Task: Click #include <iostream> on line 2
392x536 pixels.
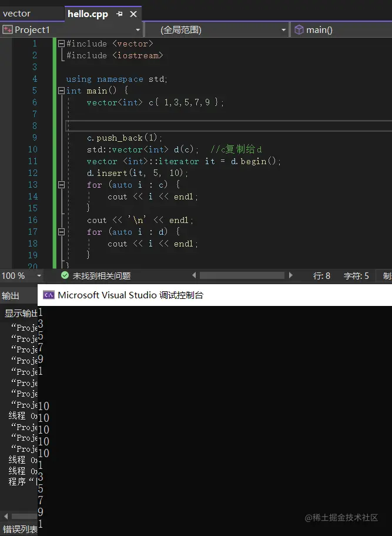Action: click(x=115, y=55)
